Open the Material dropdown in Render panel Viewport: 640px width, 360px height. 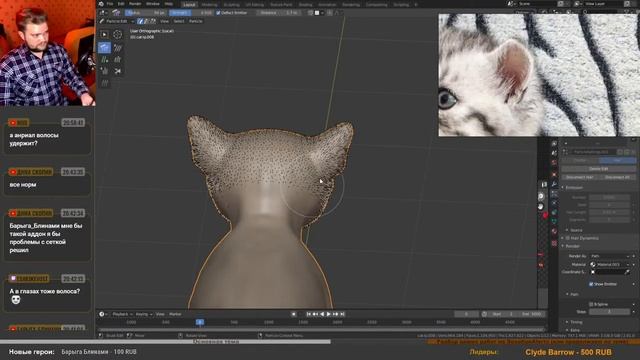click(x=609, y=264)
